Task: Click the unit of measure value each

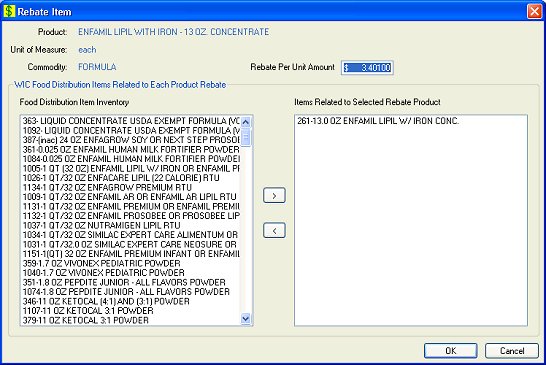Action: (87, 50)
